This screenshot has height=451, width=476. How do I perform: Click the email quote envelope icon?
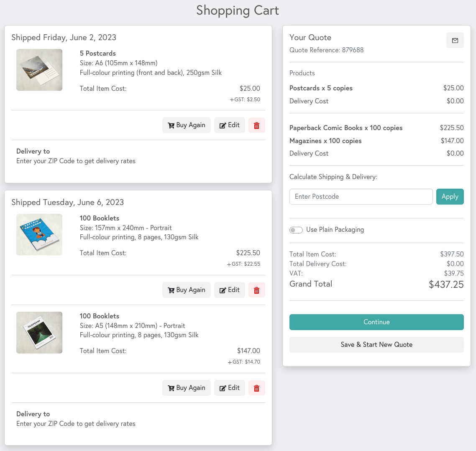455,41
